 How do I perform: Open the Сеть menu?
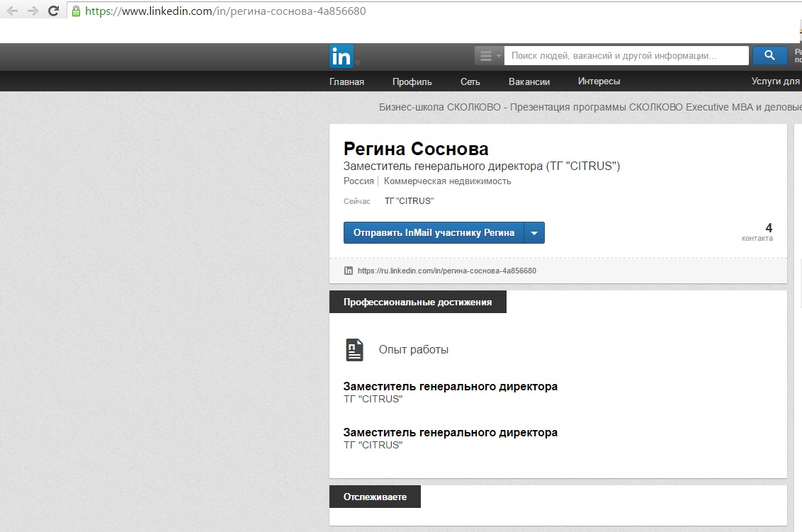click(x=470, y=81)
